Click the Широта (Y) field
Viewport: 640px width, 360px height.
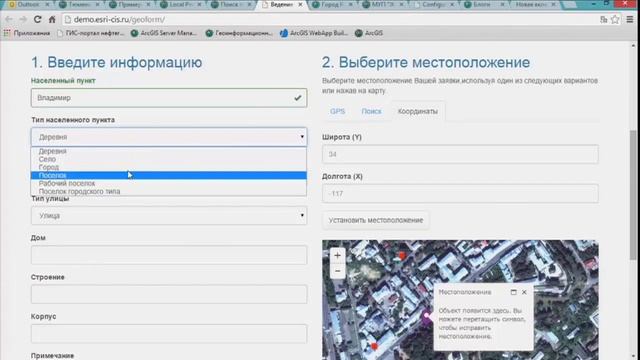pos(460,154)
